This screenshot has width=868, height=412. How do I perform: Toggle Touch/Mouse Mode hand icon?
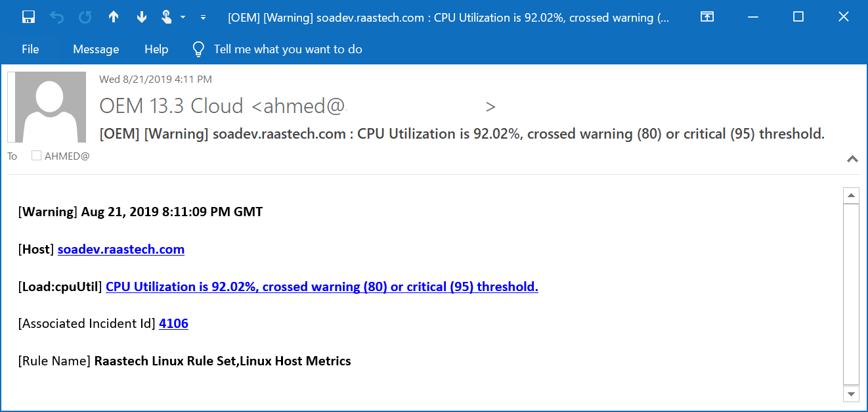(167, 17)
